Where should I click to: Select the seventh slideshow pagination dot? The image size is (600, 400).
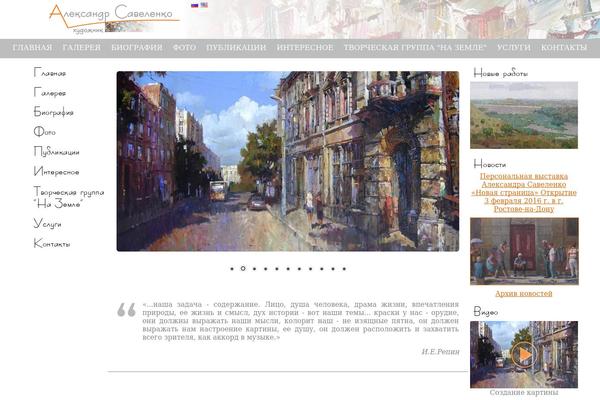point(299,269)
